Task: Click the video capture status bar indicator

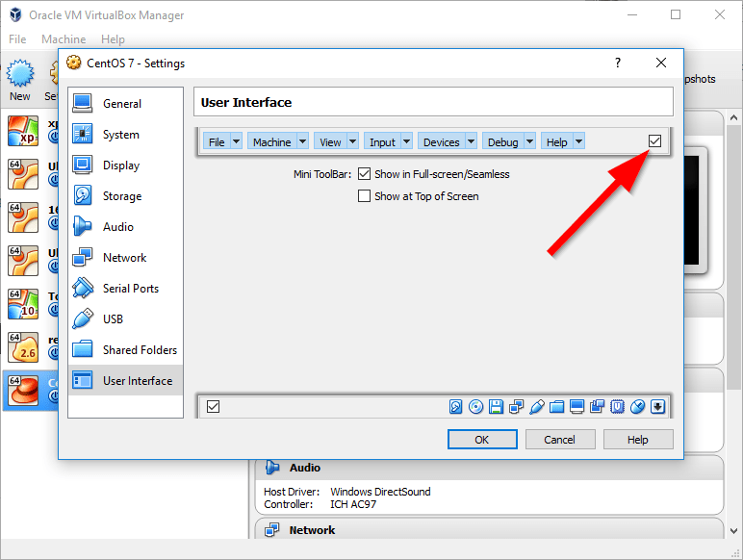Action: 597,406
